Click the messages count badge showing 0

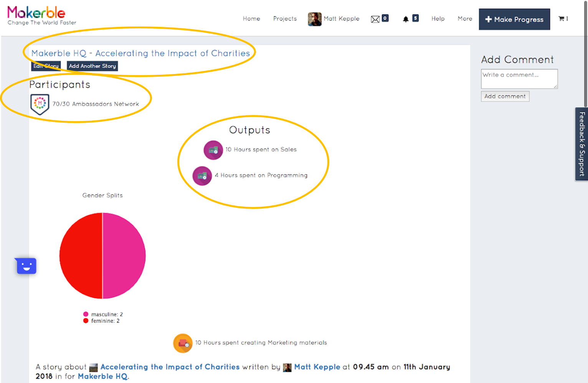[x=385, y=18]
